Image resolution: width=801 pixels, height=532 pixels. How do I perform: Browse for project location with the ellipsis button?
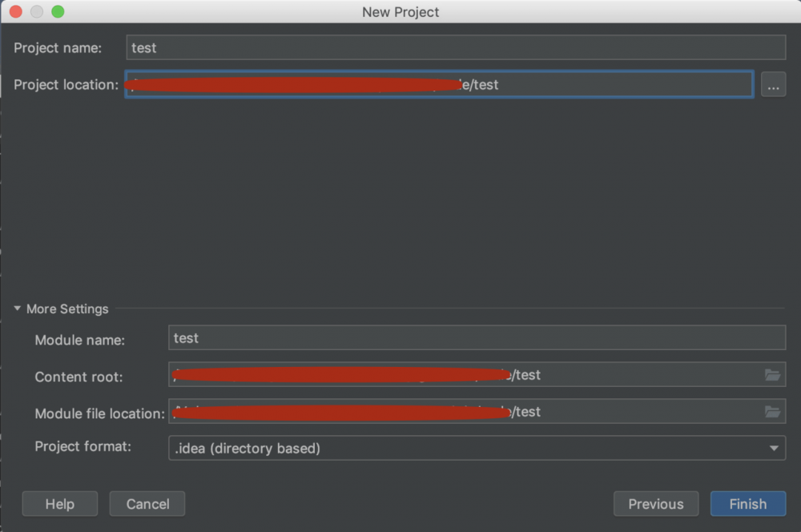coord(773,85)
